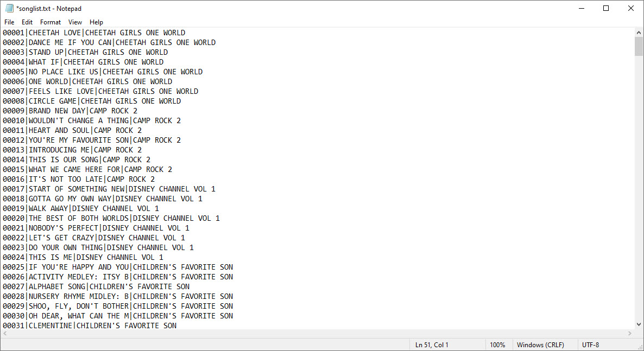Click line 00009 BRAND NEW DAY
The height and width of the screenshot is (351, 644).
70,111
